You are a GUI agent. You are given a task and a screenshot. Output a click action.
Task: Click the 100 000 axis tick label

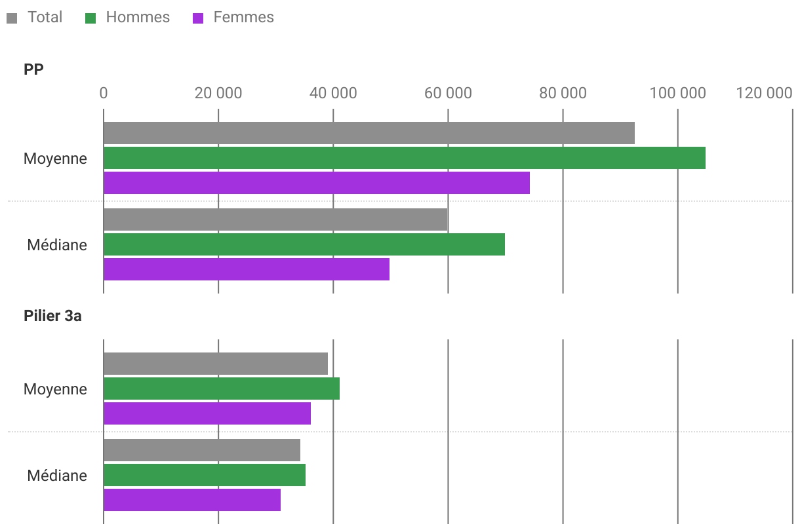point(677,93)
